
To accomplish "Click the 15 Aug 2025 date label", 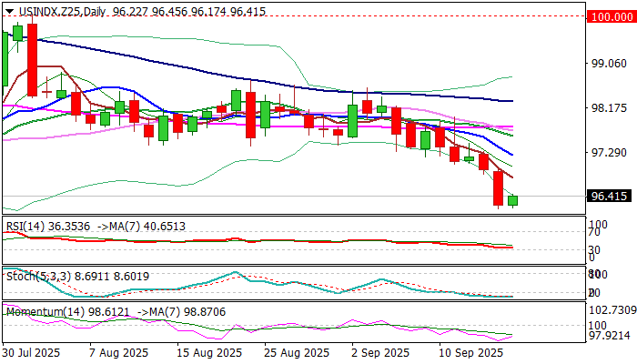I will [209, 353].
